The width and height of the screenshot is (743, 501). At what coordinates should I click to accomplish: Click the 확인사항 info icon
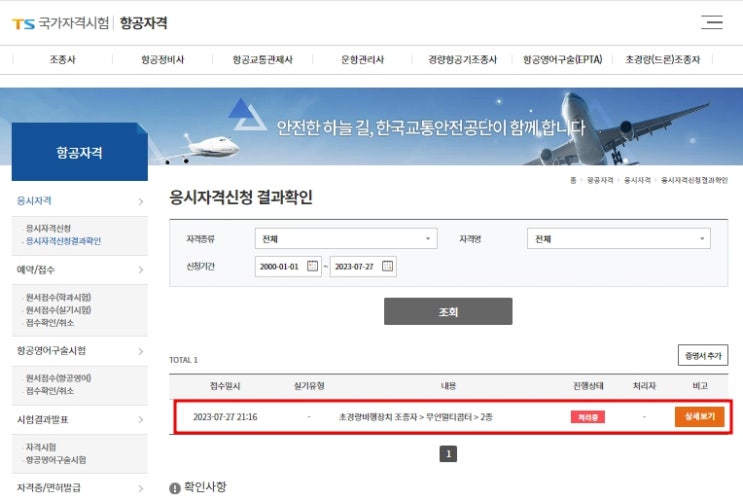click(x=174, y=488)
